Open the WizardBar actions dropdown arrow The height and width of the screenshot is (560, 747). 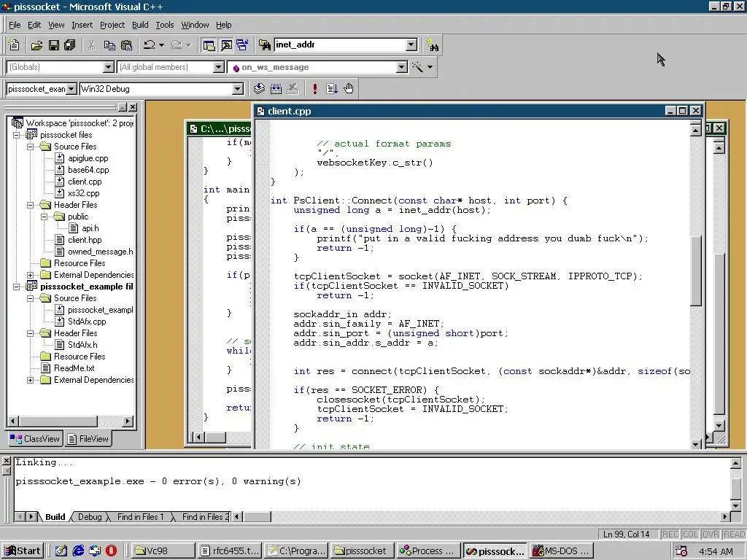point(430,67)
